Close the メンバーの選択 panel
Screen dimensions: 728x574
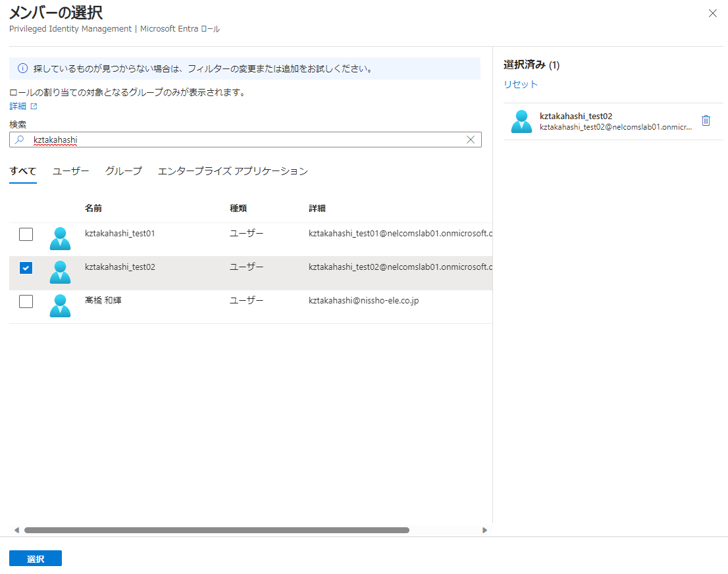(712, 13)
